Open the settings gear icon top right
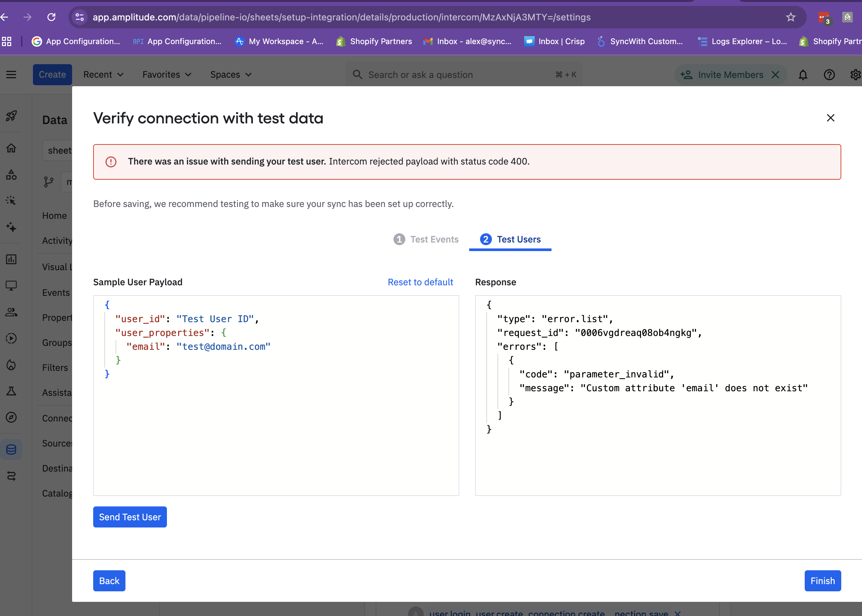 coord(855,75)
